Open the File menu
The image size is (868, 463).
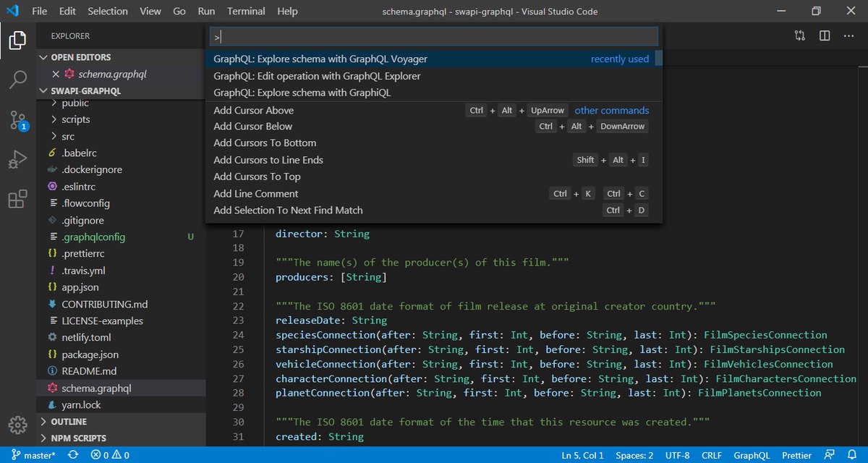tap(40, 12)
